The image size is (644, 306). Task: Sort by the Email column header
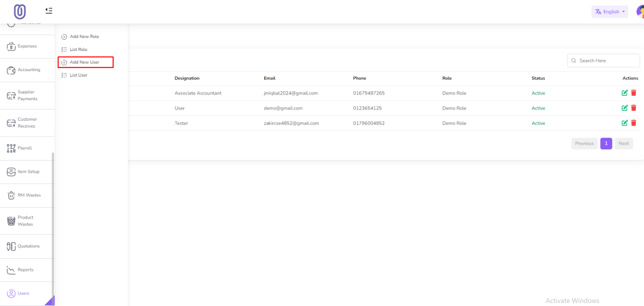pos(269,78)
